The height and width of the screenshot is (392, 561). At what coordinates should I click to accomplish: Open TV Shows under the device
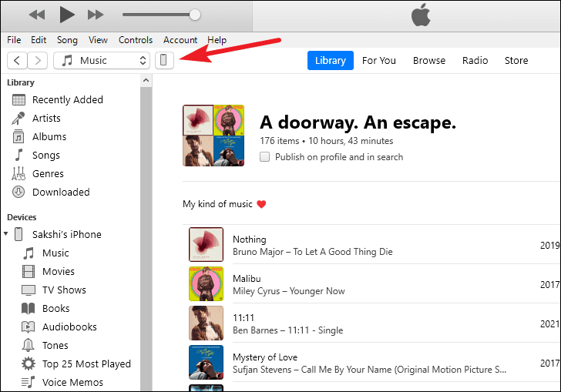click(x=65, y=290)
